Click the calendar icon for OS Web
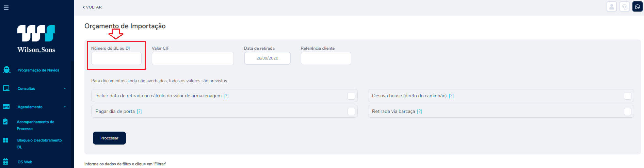Image resolution: width=644 pixels, height=168 pixels. click(x=5, y=162)
